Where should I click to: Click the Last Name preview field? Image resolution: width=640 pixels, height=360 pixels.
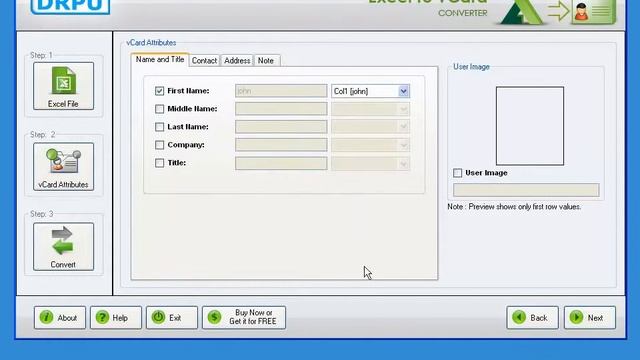[x=281, y=127]
